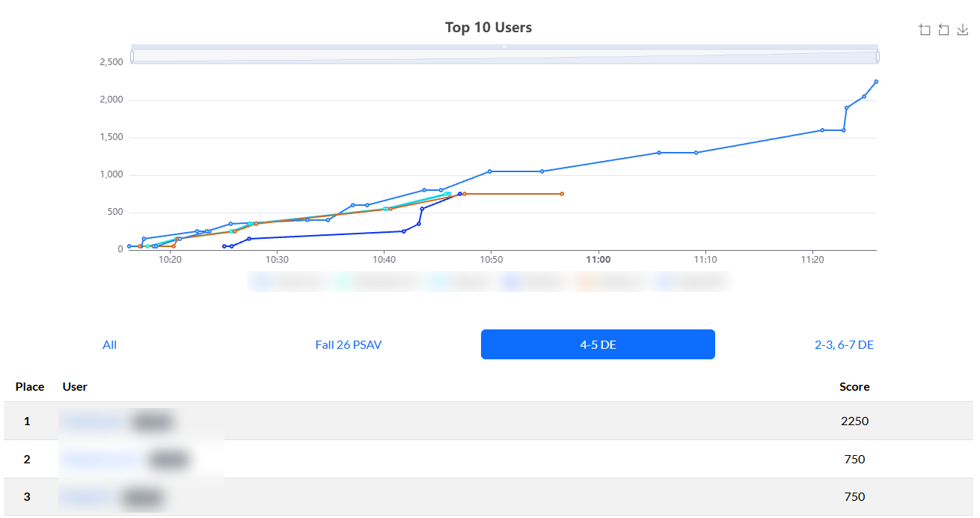Click the orange line's final data point
The width and height of the screenshot is (980, 518).
(x=562, y=194)
